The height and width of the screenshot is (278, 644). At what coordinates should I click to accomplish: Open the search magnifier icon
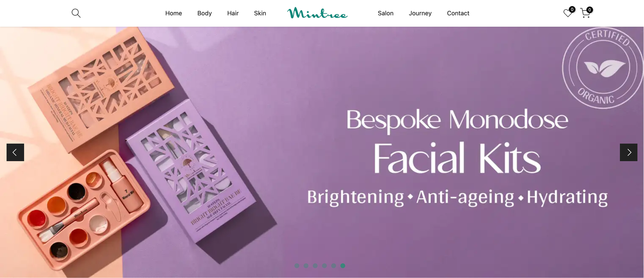[x=76, y=13]
